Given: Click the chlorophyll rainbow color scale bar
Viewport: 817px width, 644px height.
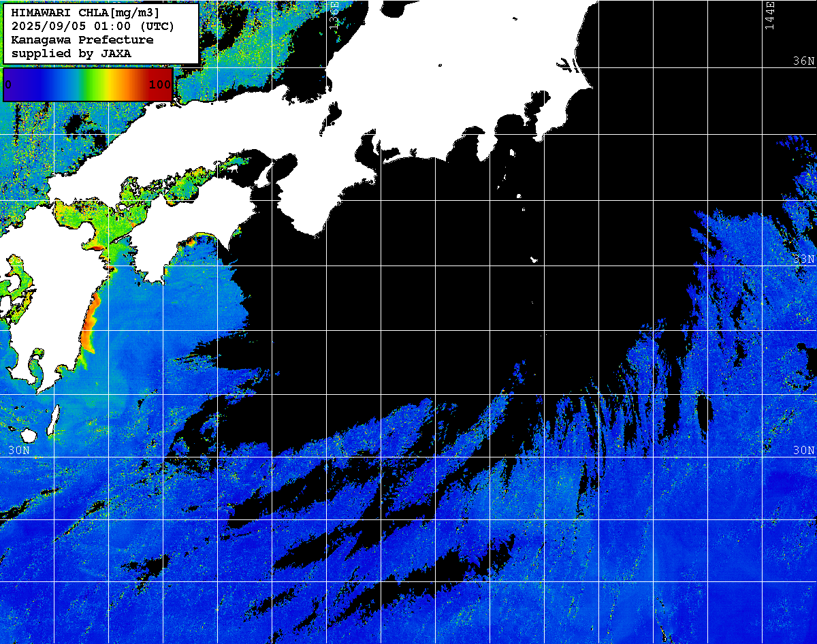Looking at the screenshot, I should click(x=88, y=84).
